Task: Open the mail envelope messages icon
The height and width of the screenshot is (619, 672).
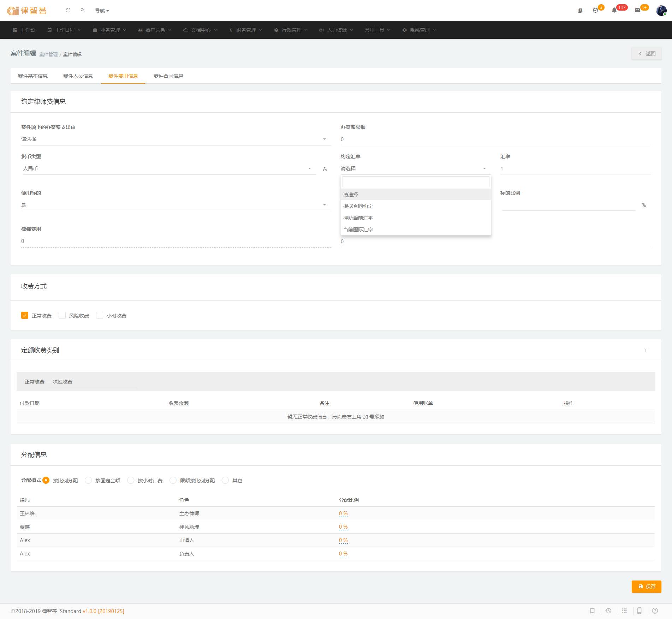Action: [x=637, y=10]
